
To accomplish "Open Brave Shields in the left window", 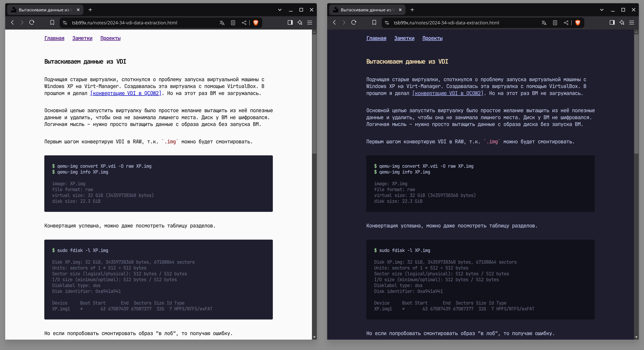I will coord(256,23).
